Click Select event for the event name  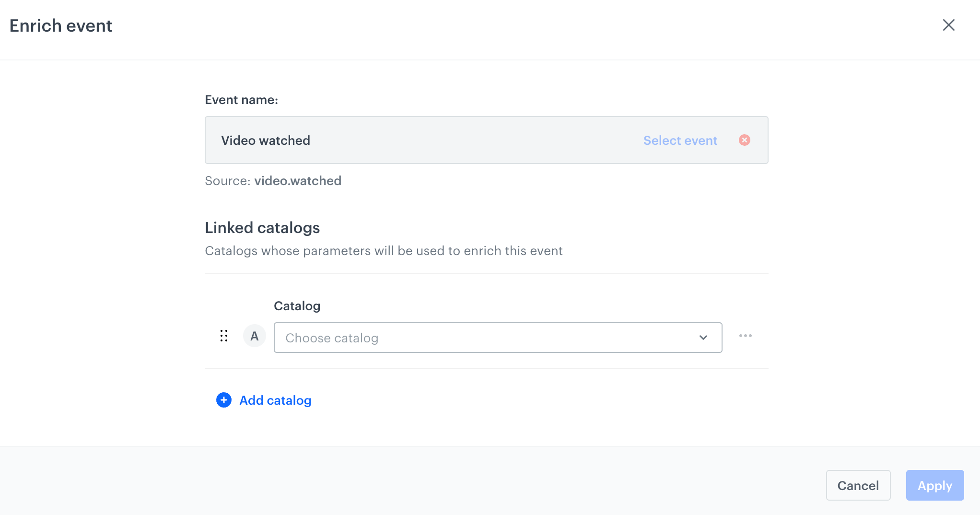coord(680,140)
